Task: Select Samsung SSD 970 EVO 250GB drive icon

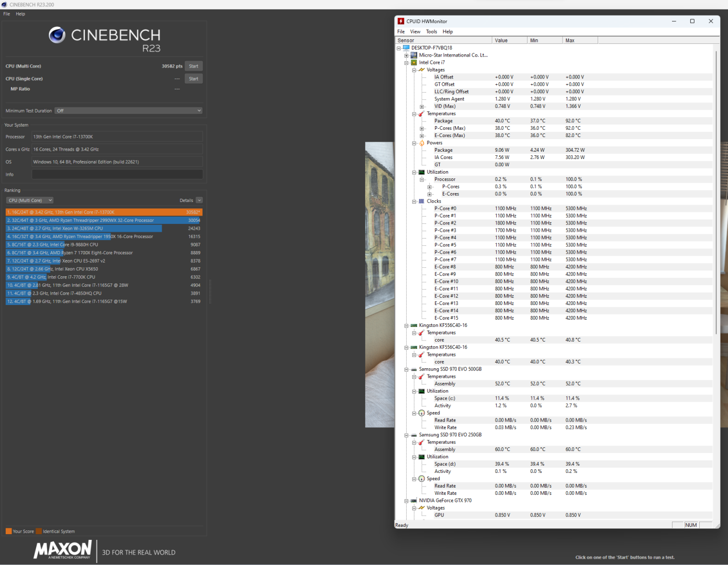Action: 414,435
